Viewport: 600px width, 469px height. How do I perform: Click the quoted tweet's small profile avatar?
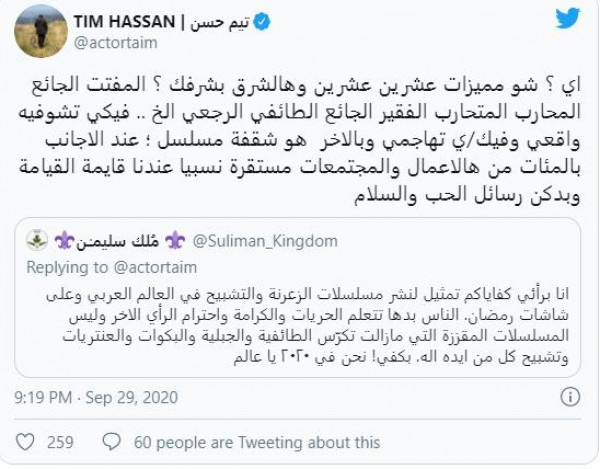click(38, 239)
